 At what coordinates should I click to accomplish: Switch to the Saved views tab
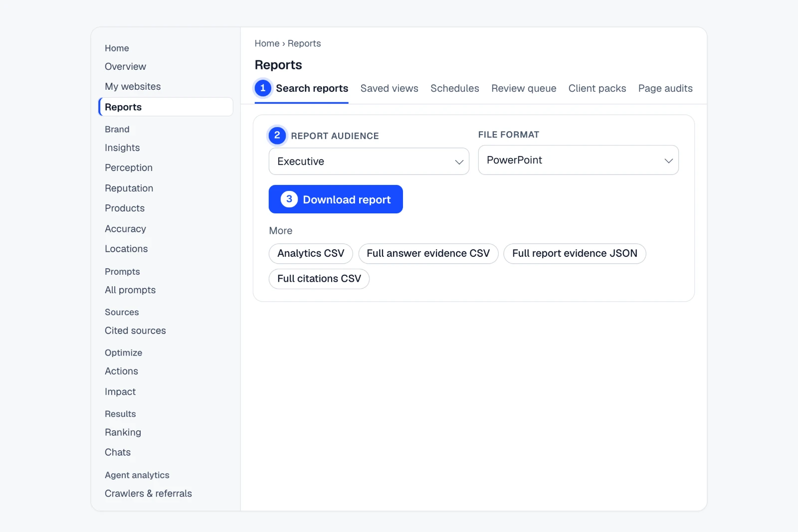[390, 88]
